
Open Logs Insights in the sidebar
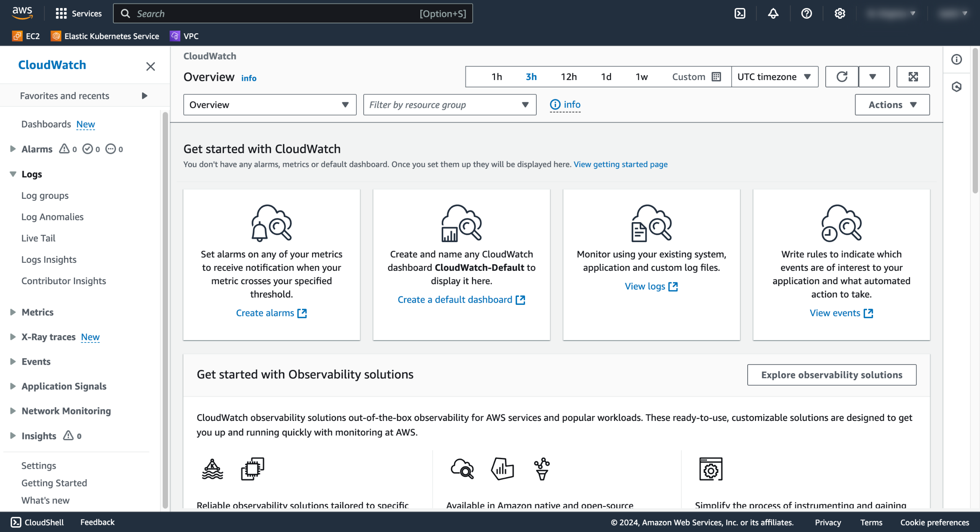tap(49, 260)
